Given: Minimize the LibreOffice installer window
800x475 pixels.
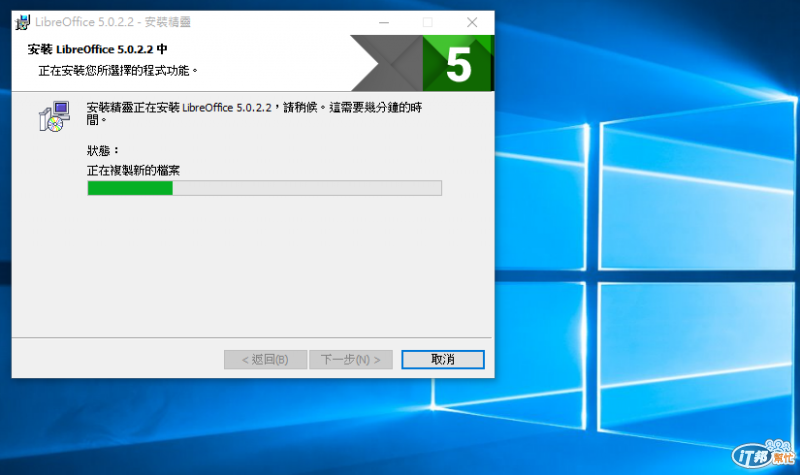Looking at the screenshot, I should (384, 22).
